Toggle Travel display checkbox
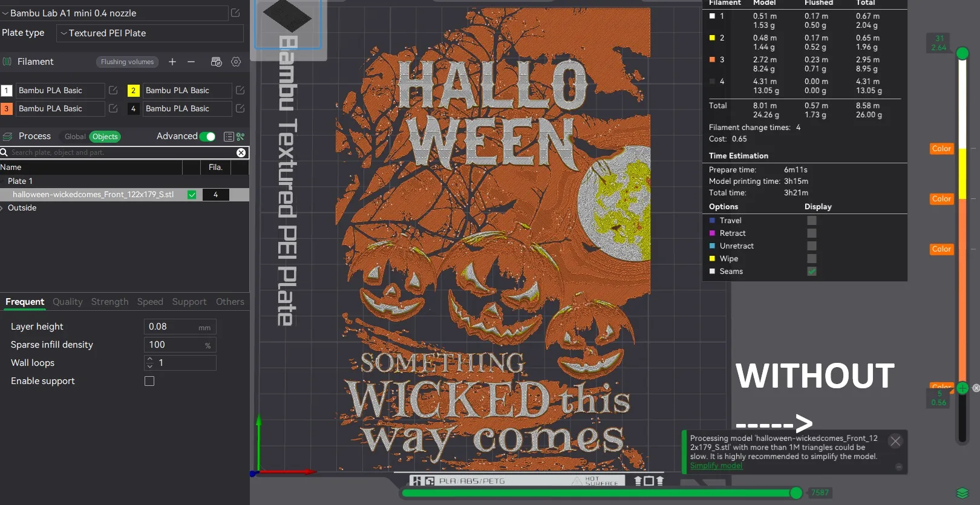980x505 pixels. coord(812,221)
